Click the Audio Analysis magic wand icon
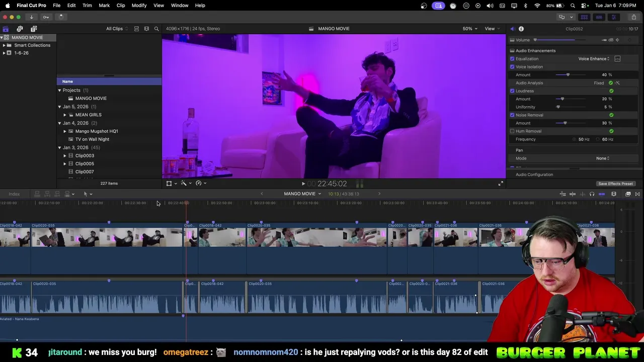This screenshot has width=644, height=362. point(617,83)
